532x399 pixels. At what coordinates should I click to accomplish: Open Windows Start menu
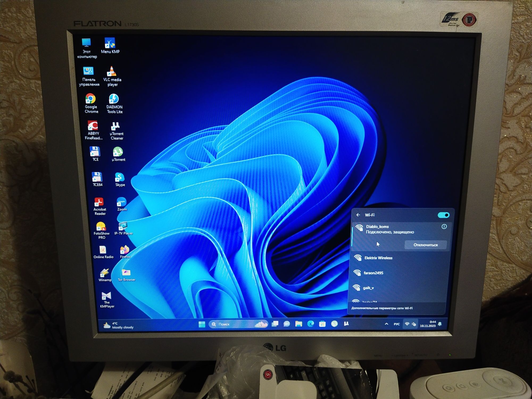click(202, 324)
